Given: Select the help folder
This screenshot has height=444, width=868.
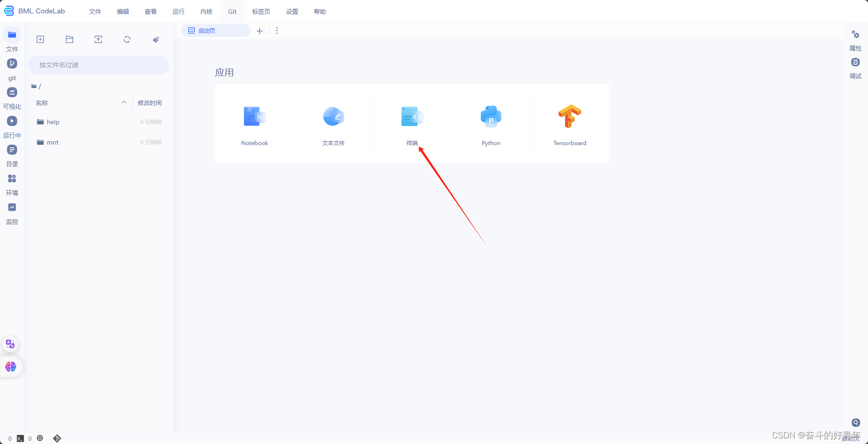Looking at the screenshot, I should [99, 122].
